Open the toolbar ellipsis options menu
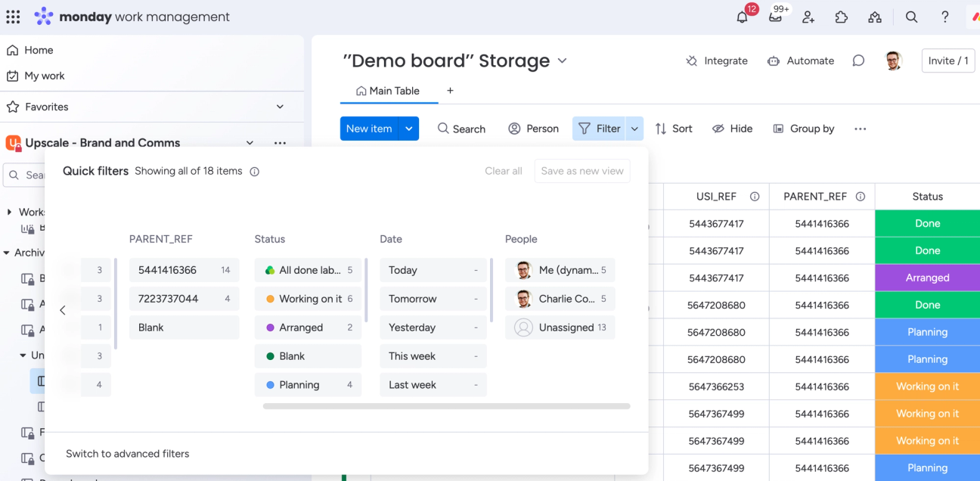980x481 pixels. pos(860,129)
